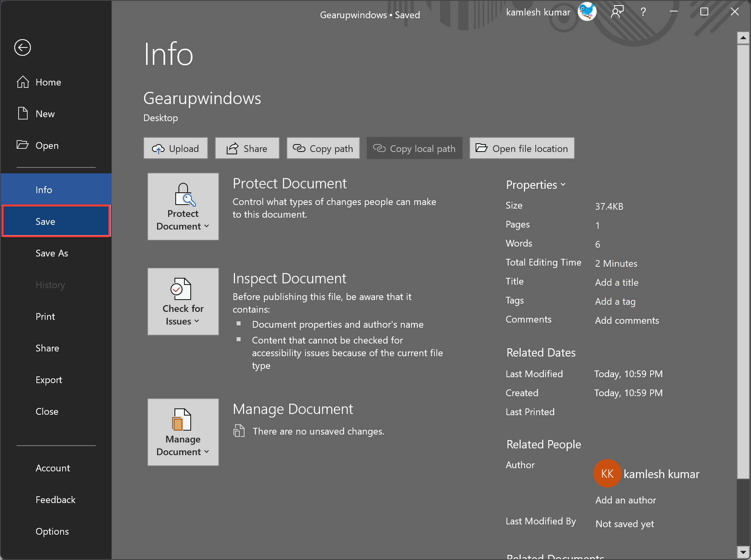Choose Save As in the sidebar
Viewport: 751px width, 560px height.
click(x=56, y=253)
